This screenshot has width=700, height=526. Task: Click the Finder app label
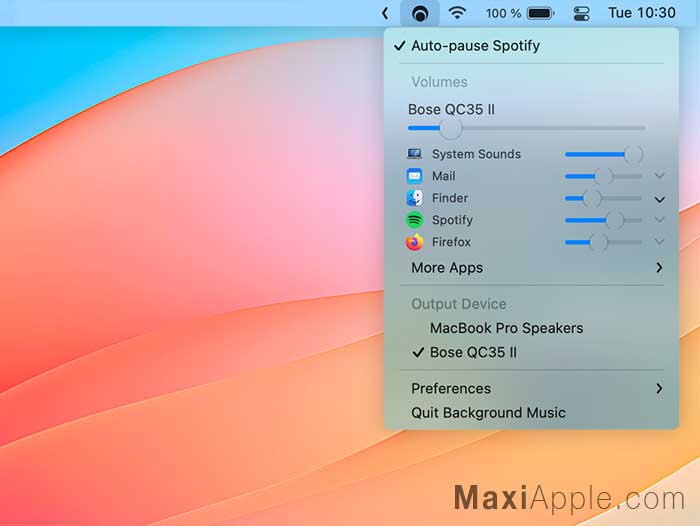click(x=450, y=198)
